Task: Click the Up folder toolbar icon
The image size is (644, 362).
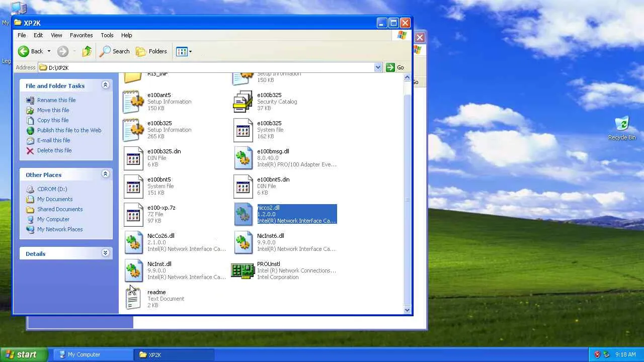Action: [x=87, y=51]
